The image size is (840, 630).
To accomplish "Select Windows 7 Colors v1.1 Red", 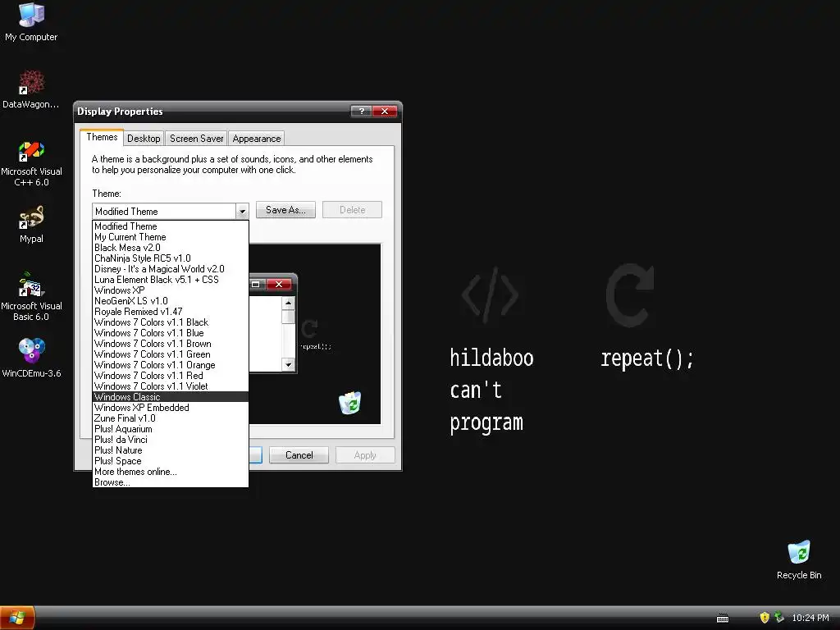I will 171,376.
